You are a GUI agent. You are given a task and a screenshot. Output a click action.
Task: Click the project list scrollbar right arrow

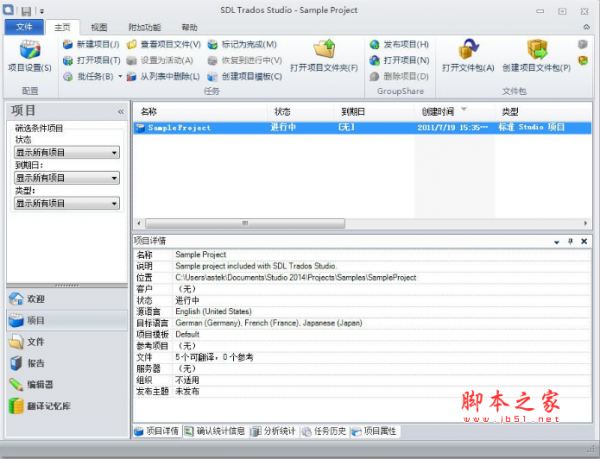point(585,223)
